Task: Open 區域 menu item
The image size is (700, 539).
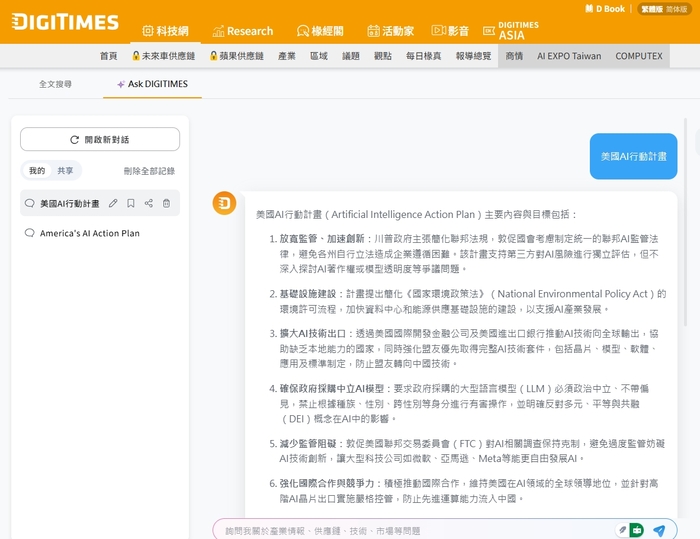Action: pos(319,56)
